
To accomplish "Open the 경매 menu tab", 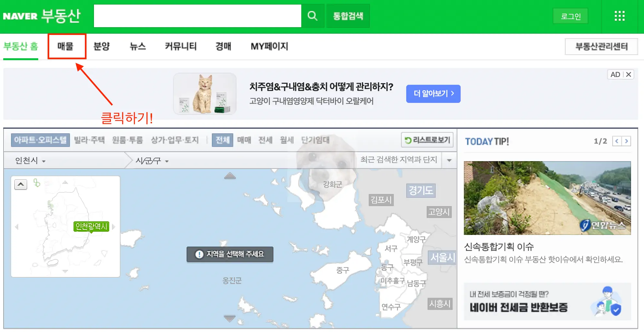I will (223, 46).
